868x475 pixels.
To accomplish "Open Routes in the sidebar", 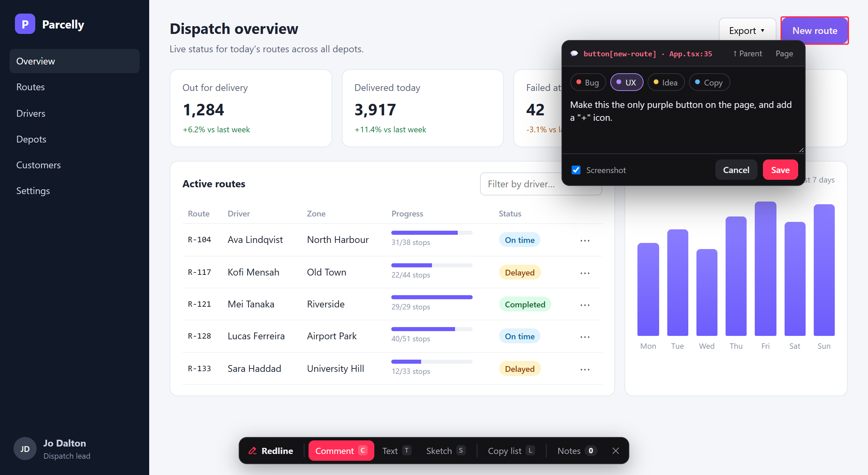I will point(75,87).
